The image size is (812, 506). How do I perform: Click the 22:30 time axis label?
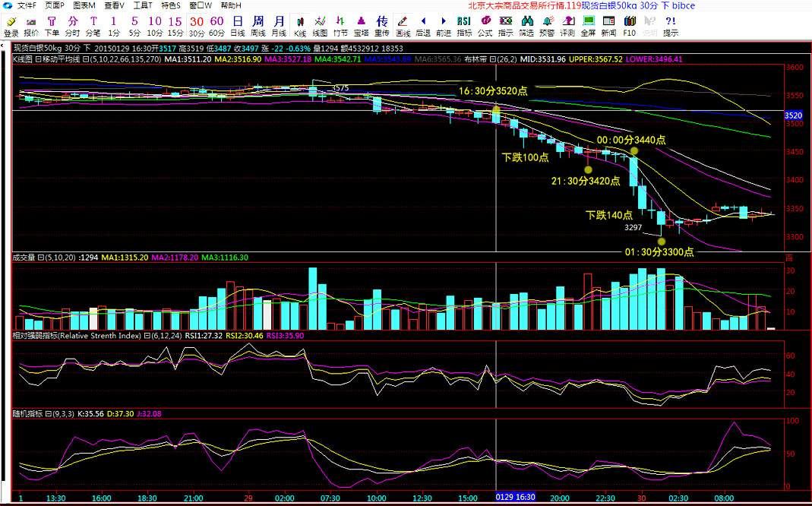[x=603, y=498]
